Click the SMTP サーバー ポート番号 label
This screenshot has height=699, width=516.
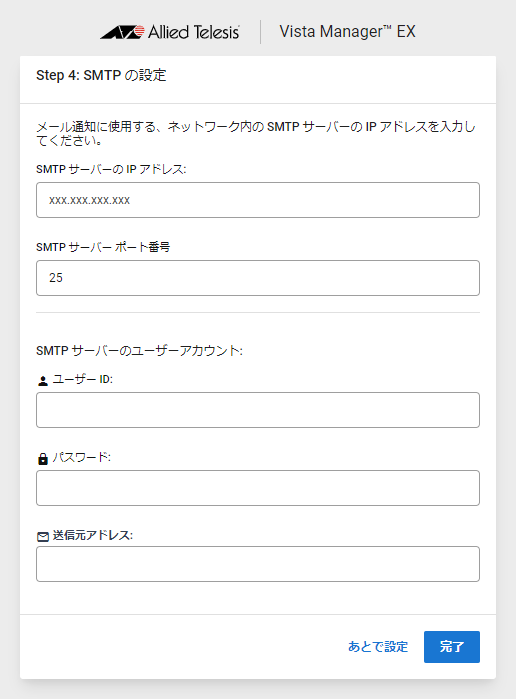pyautogui.click(x=103, y=247)
